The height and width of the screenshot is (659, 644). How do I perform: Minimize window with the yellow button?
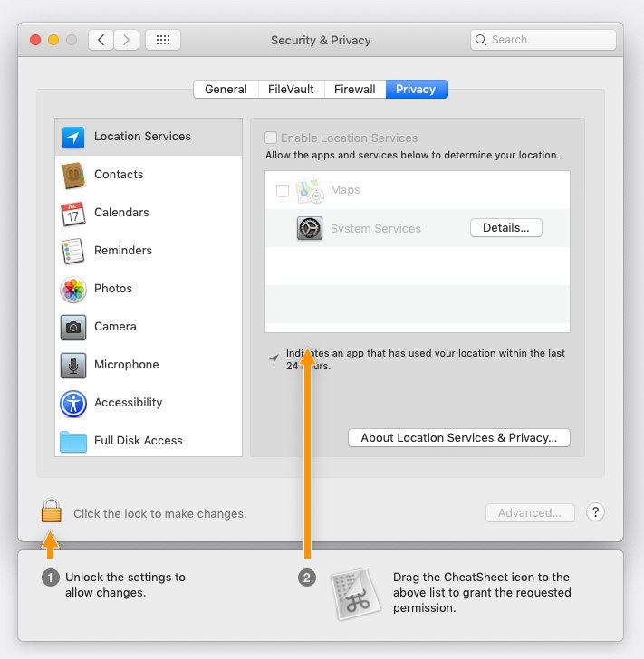(x=53, y=40)
